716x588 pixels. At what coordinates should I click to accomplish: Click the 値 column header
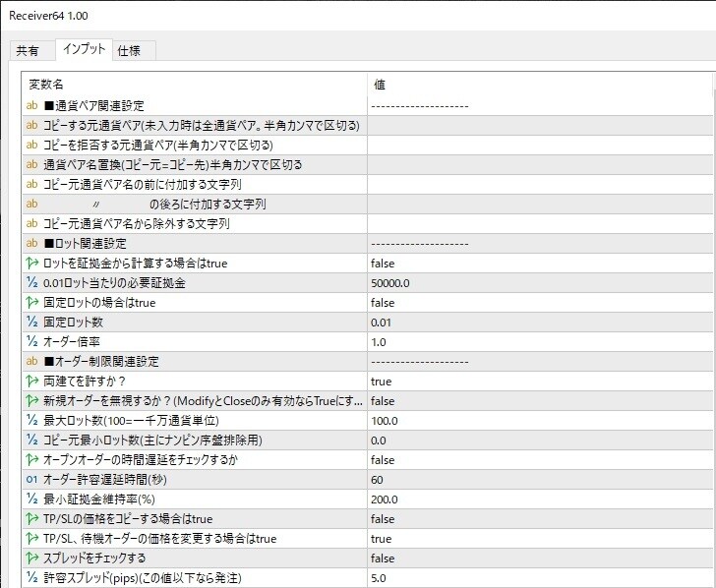[x=380, y=84]
